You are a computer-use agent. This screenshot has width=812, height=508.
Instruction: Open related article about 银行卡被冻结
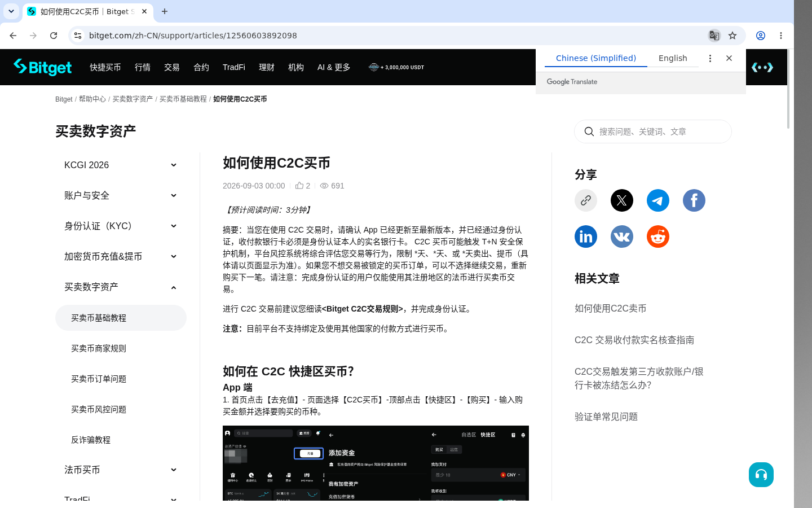[639, 378]
